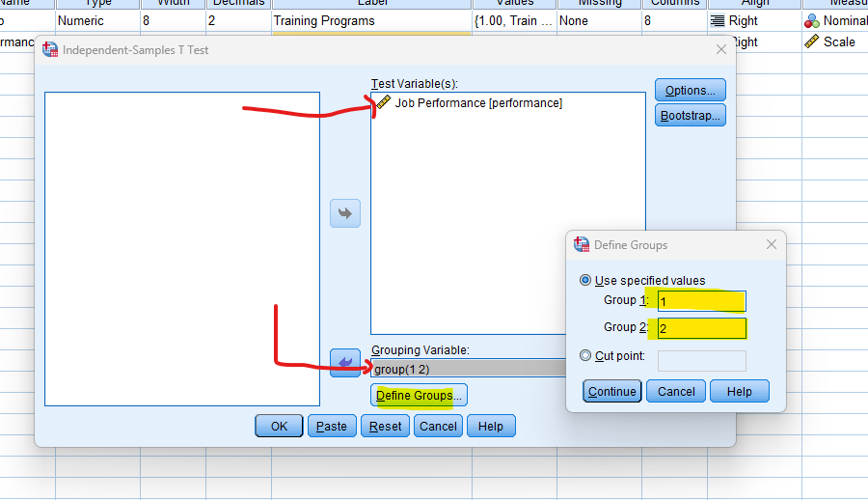This screenshot has height=500, width=868.
Task: Open Help in Define Groups dialog
Action: [739, 391]
